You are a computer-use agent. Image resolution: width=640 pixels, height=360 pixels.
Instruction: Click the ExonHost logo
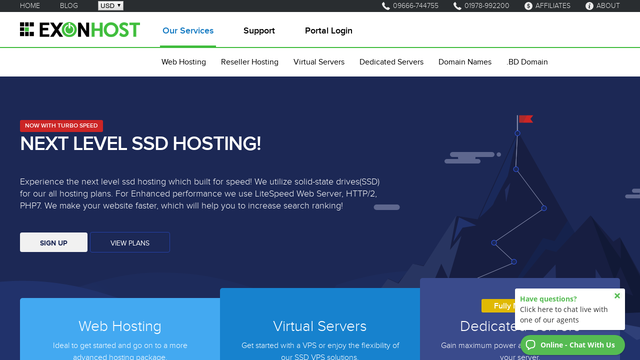pyautogui.click(x=80, y=30)
